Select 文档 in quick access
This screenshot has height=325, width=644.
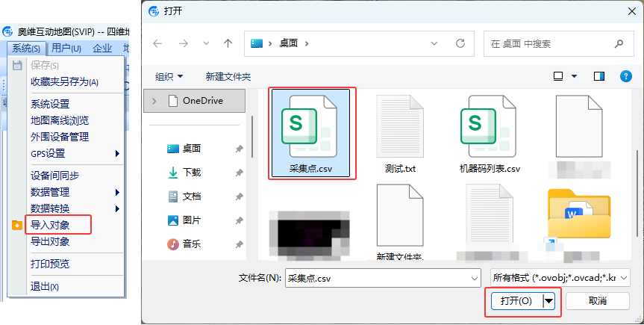pos(191,196)
